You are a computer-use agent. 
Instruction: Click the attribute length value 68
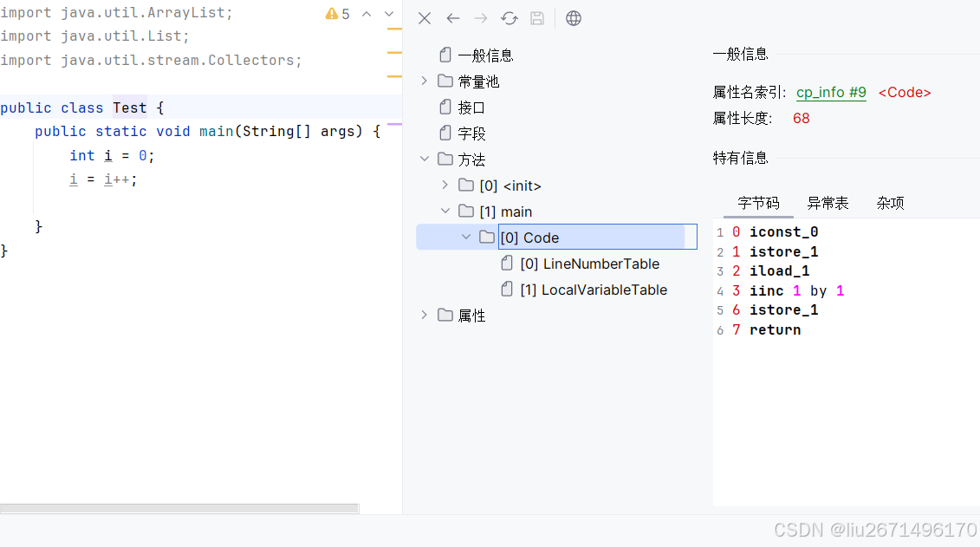(802, 119)
